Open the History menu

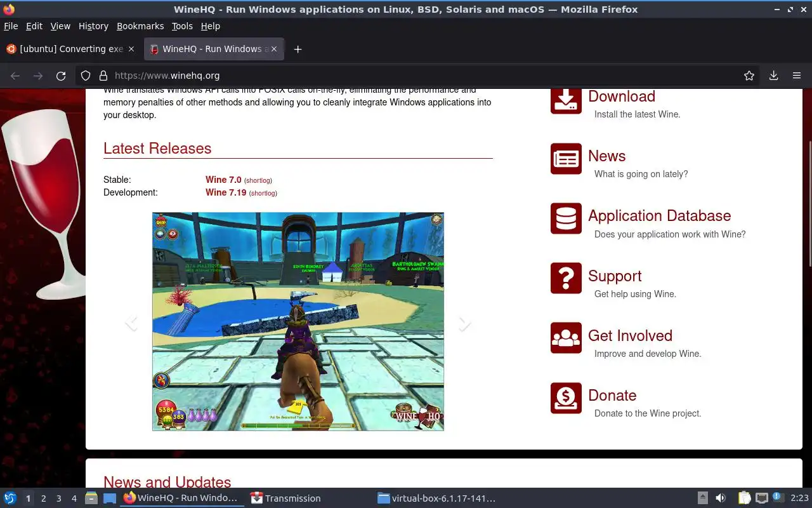pos(93,26)
